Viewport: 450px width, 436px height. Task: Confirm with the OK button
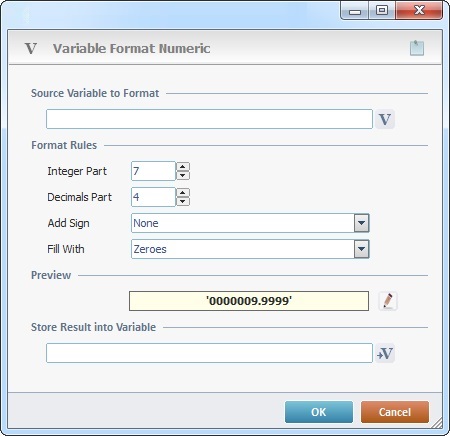319,412
